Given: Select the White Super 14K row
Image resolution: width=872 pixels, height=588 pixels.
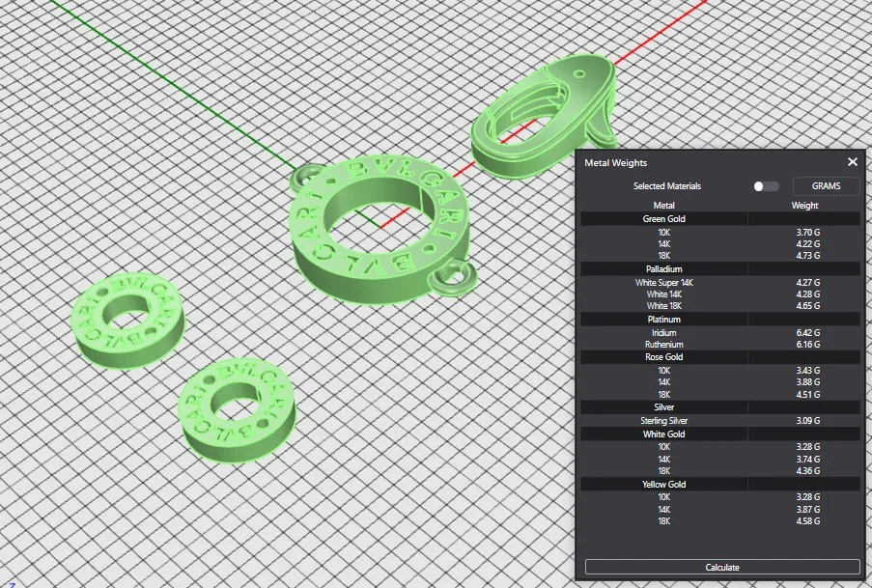Looking at the screenshot, I should (663, 283).
